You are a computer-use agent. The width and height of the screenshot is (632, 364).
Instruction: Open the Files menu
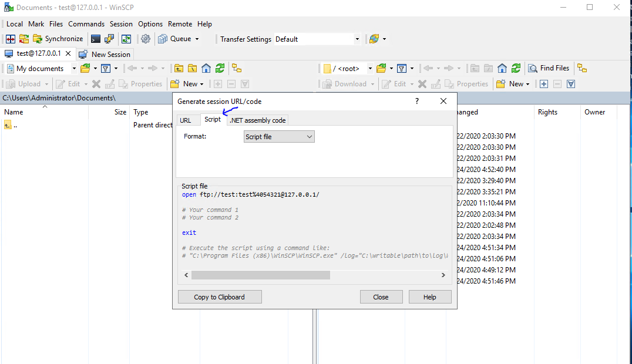coord(56,24)
